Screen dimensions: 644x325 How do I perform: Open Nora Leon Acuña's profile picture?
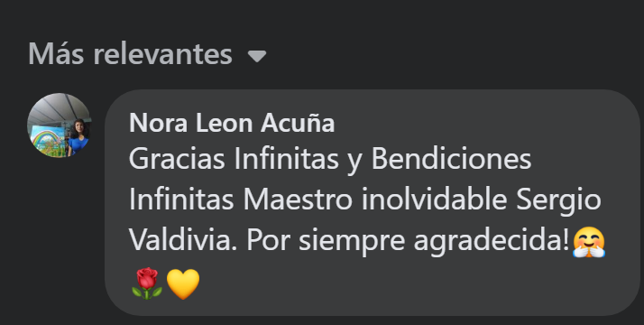60,125
